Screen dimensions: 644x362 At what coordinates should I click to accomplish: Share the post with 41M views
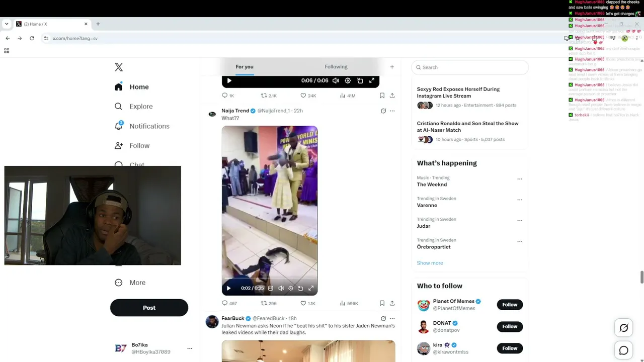(x=392, y=96)
